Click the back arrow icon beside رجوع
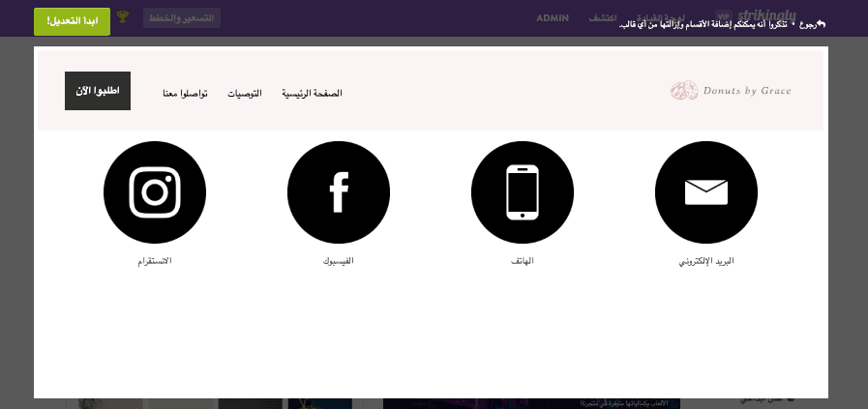The height and width of the screenshot is (409, 868). pos(821,24)
